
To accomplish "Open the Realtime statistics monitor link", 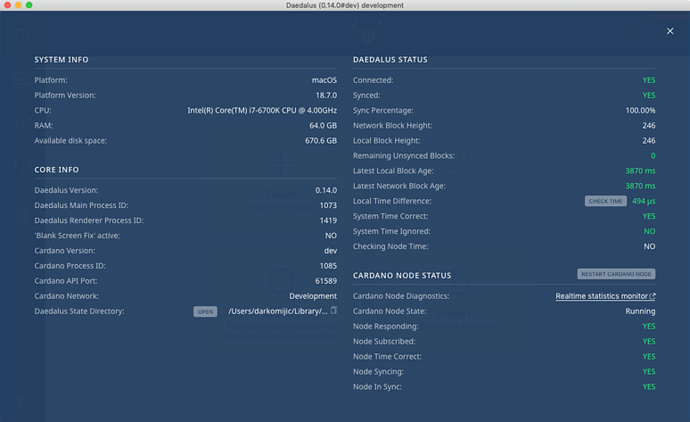I will 605,296.
